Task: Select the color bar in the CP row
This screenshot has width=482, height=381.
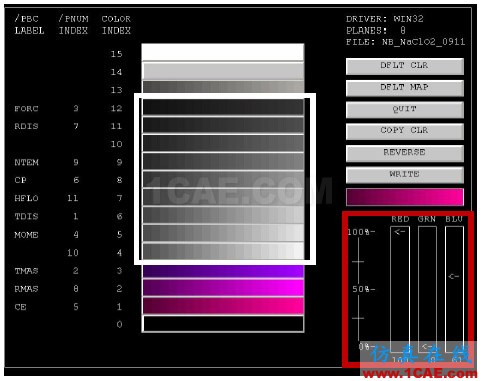Action: 223,180
